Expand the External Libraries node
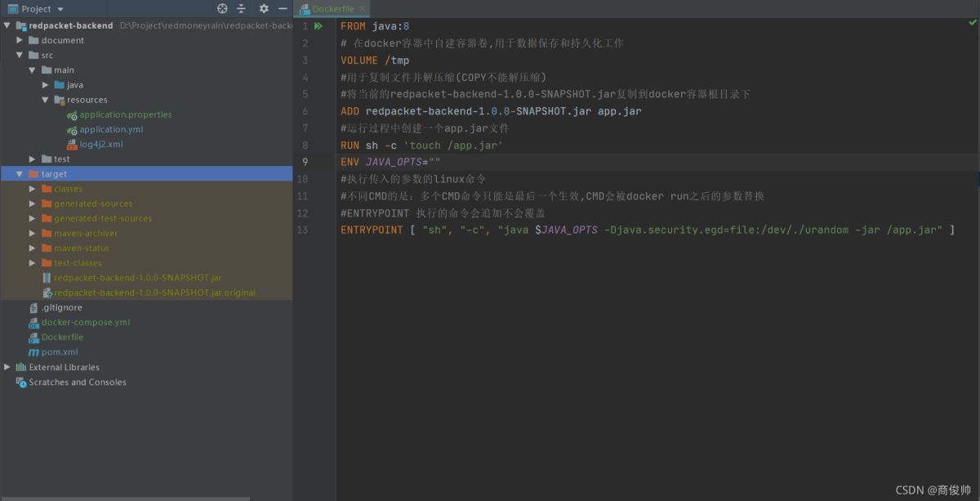Screen dimensions: 980x501 click(x=7, y=368)
